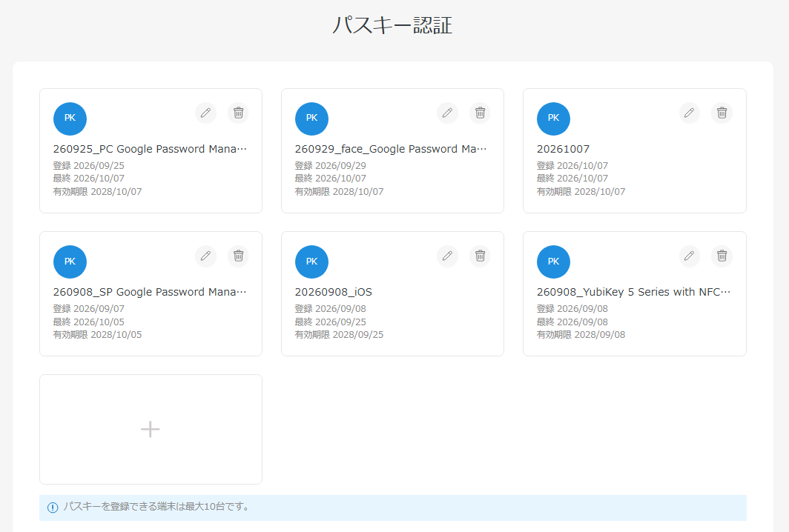Image resolution: width=789 pixels, height=532 pixels.
Task: Click the text 登録 2026/09/07
Action: coord(88,309)
